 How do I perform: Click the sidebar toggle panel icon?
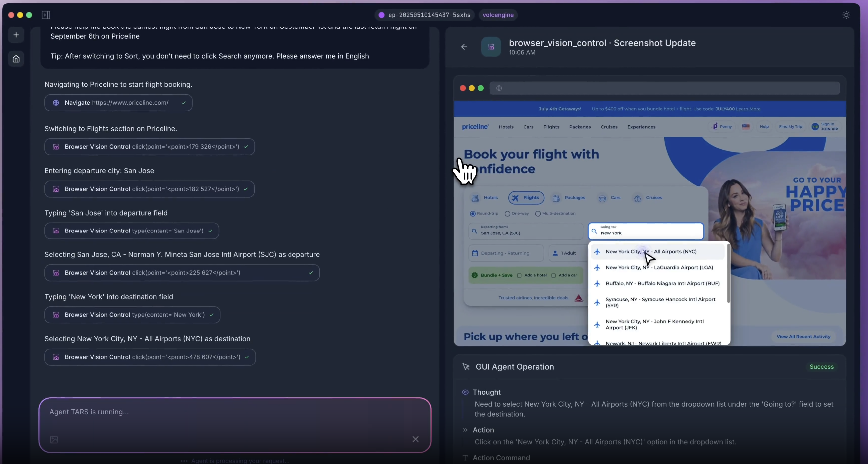46,15
